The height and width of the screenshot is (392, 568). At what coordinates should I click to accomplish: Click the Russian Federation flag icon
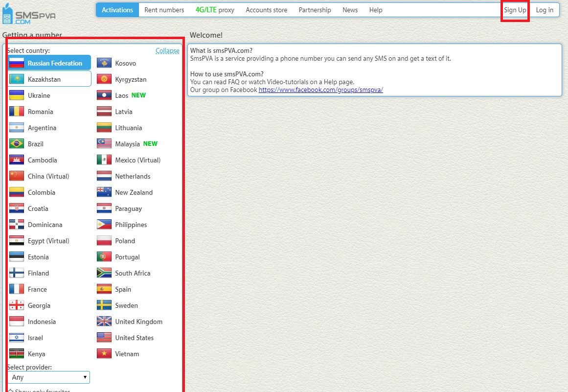coord(17,63)
